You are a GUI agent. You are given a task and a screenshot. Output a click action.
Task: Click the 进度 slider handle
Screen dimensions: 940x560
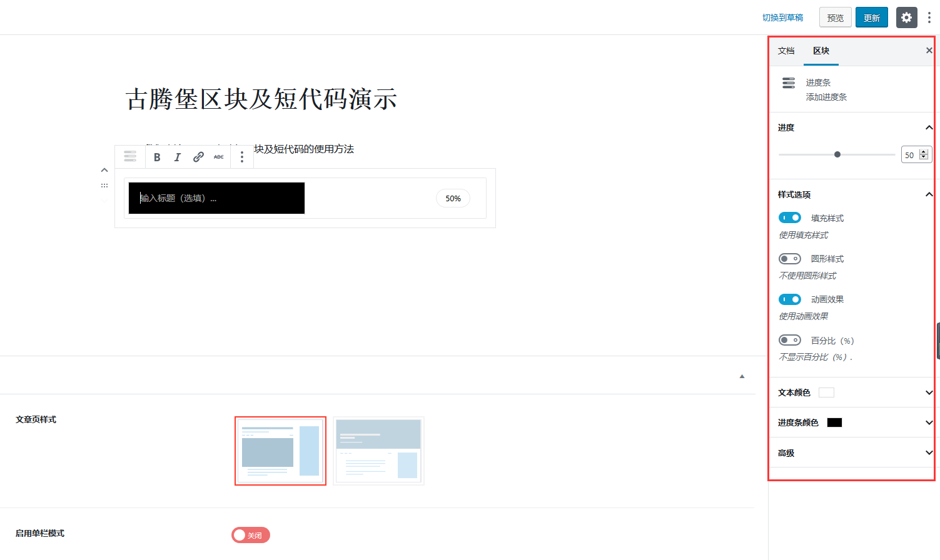pyautogui.click(x=837, y=154)
